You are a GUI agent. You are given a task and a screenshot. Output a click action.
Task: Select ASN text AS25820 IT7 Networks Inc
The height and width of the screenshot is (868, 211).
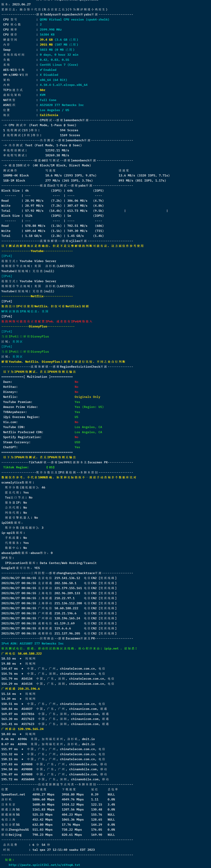[x=62, y=105]
